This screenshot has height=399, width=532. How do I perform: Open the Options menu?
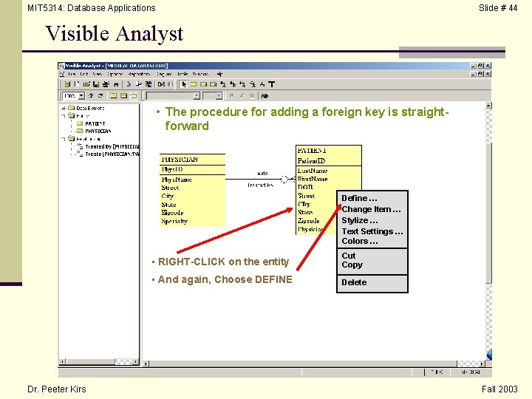tap(115, 74)
